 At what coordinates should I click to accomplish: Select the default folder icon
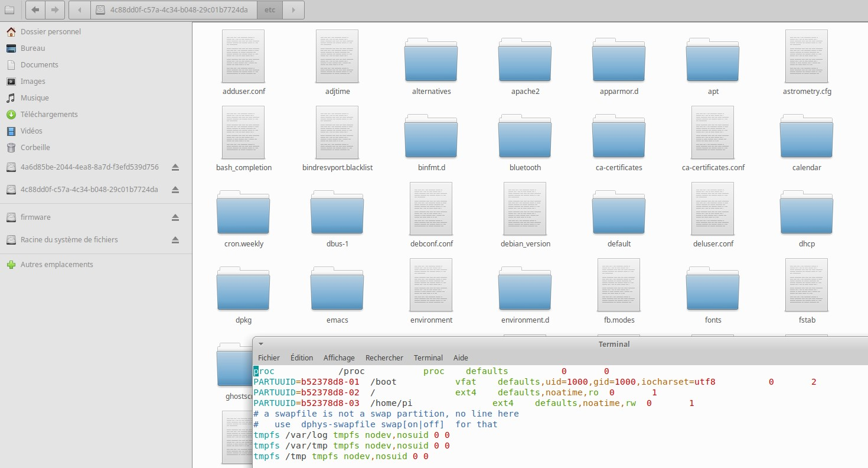click(x=619, y=212)
